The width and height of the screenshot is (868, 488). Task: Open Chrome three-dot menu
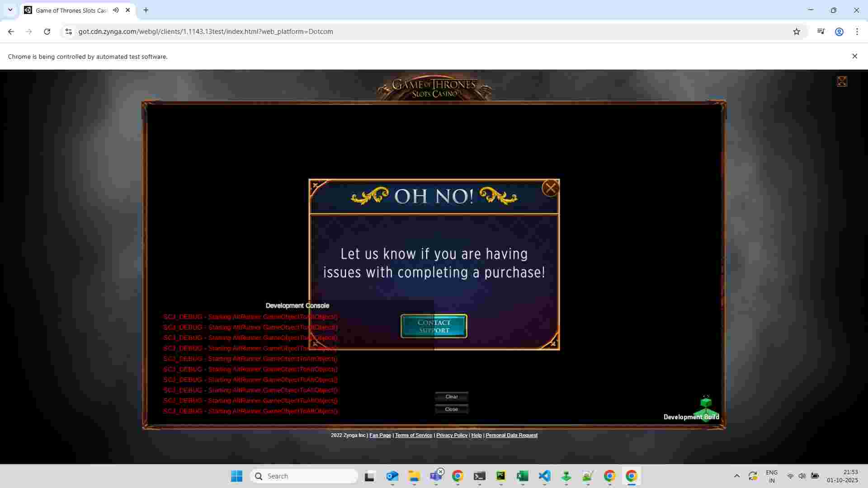click(x=857, y=32)
